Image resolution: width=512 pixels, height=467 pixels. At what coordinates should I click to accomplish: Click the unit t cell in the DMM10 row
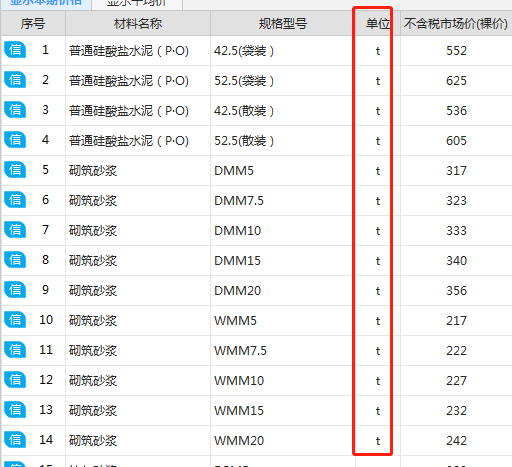tap(378, 231)
